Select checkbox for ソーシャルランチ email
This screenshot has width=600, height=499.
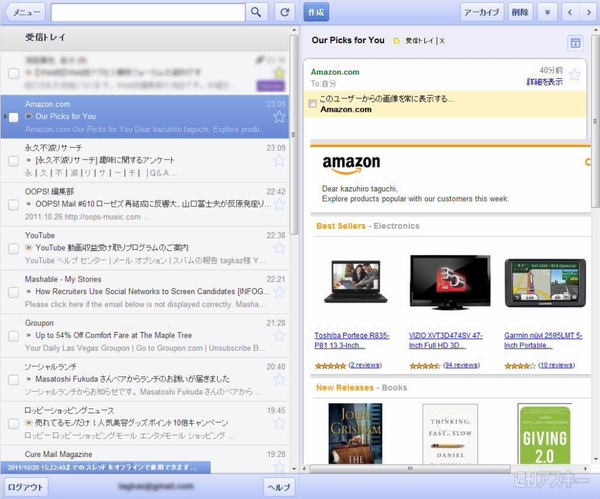click(13, 380)
